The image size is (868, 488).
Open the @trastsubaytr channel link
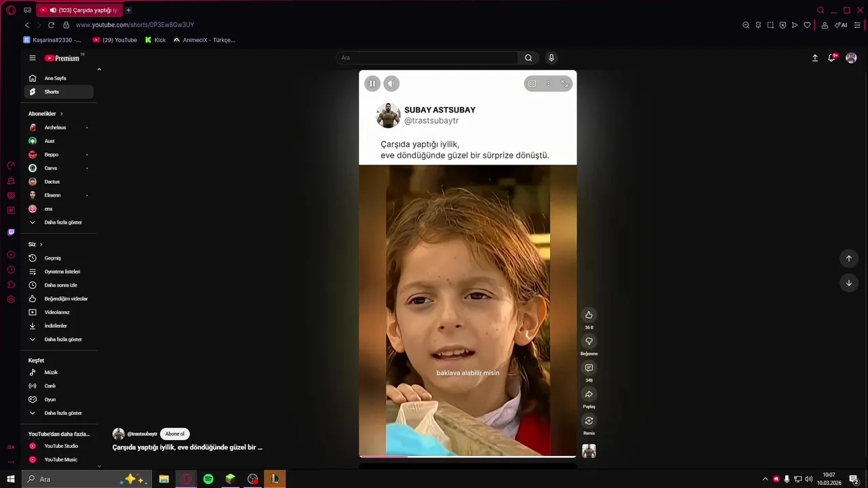point(142,434)
